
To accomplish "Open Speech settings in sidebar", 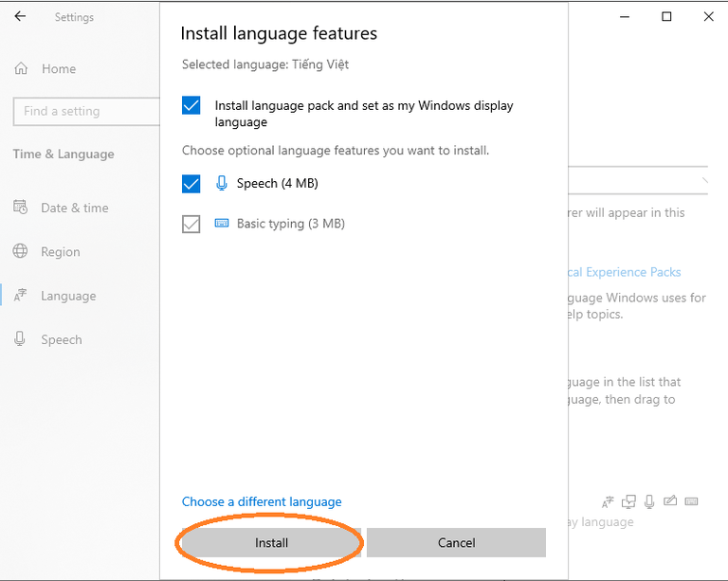I will (x=62, y=339).
